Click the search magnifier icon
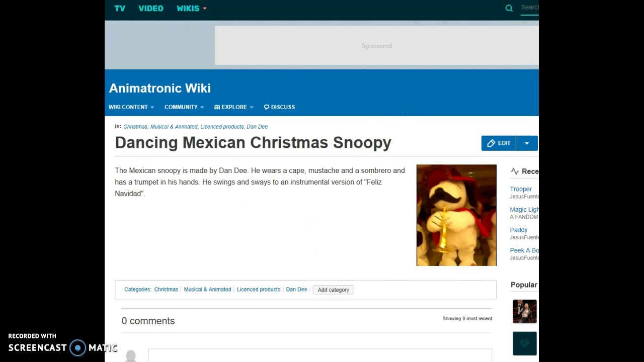 [x=509, y=8]
